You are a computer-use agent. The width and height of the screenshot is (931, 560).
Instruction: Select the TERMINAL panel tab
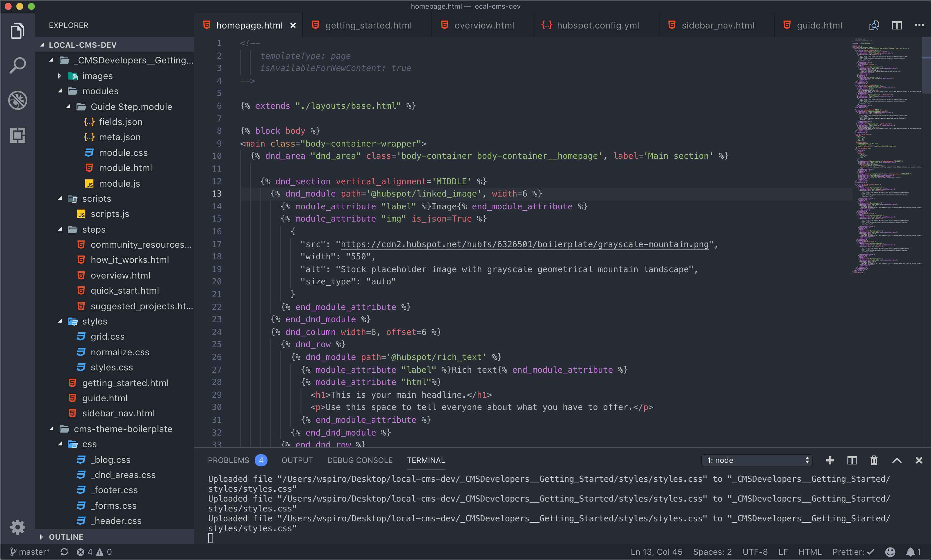pos(425,460)
